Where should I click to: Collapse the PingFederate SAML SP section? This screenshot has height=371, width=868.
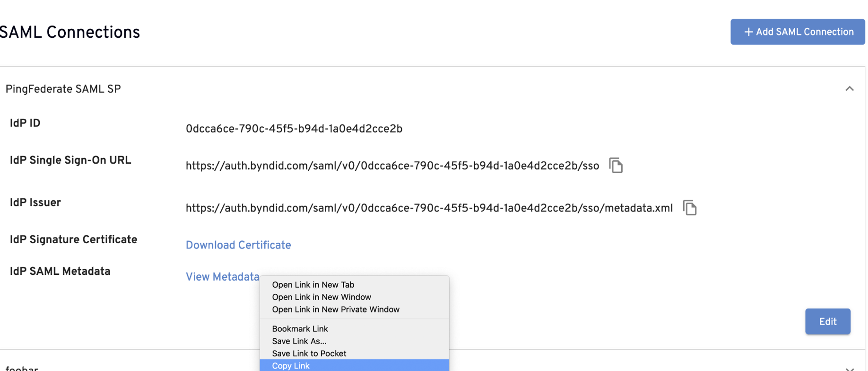pos(849,89)
